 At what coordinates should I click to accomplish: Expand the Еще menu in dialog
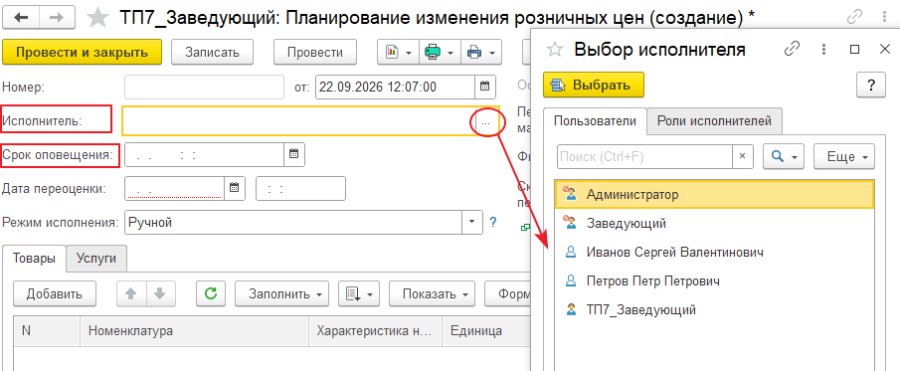[x=844, y=157]
